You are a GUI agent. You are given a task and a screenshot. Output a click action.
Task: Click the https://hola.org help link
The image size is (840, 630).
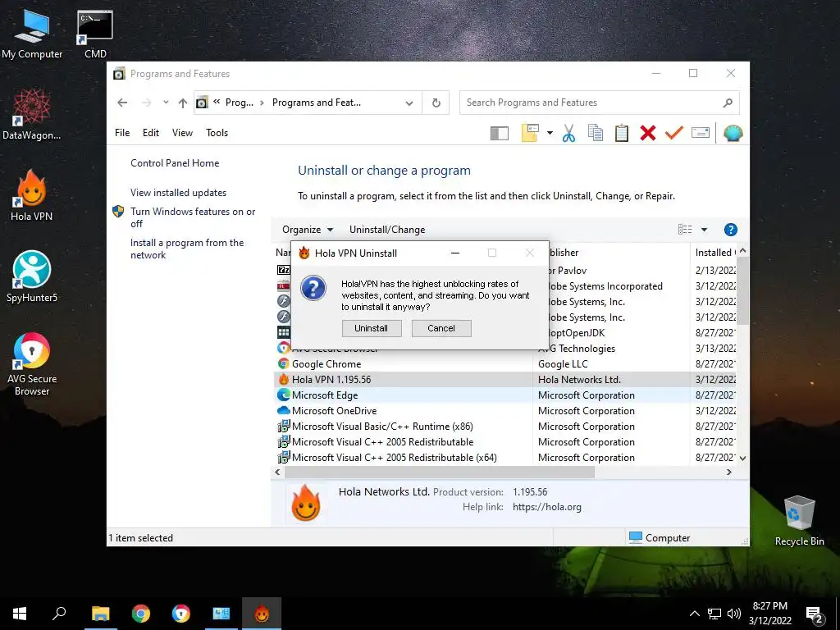546,507
